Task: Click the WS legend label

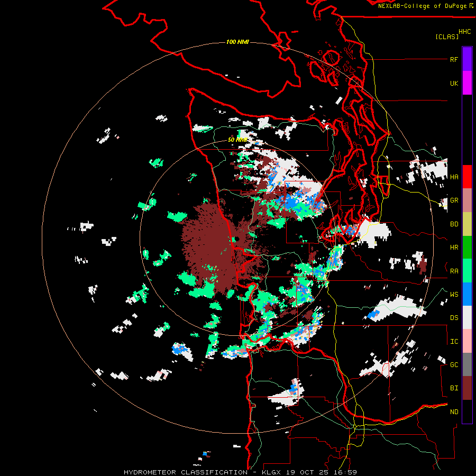Action: pos(454,294)
